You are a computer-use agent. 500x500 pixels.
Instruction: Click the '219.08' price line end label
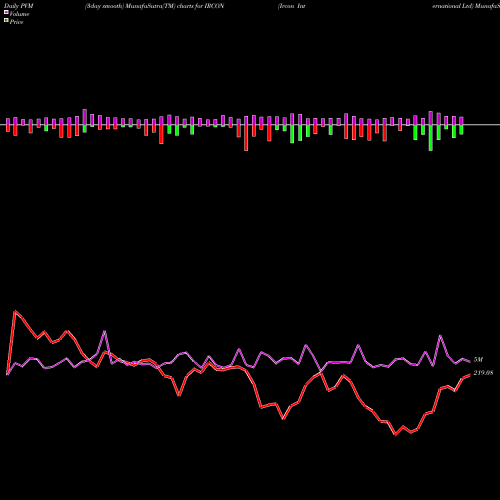[x=483, y=373]
